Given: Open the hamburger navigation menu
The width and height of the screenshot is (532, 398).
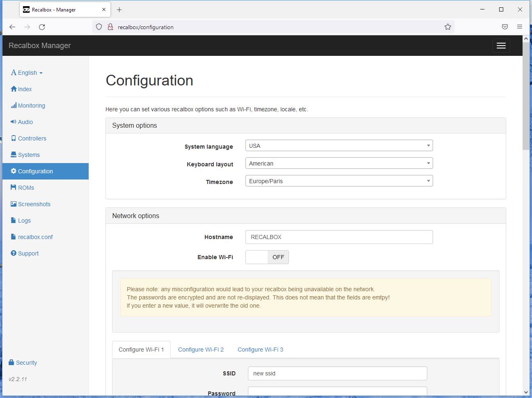Looking at the screenshot, I should (501, 46).
